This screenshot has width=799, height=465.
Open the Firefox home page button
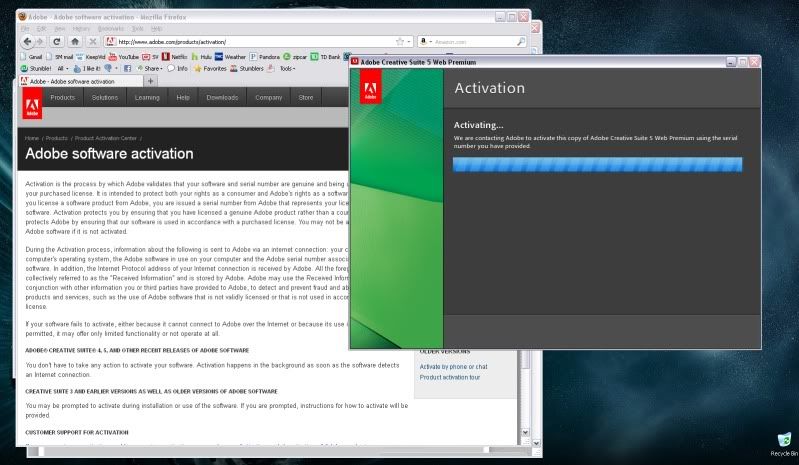(75, 42)
